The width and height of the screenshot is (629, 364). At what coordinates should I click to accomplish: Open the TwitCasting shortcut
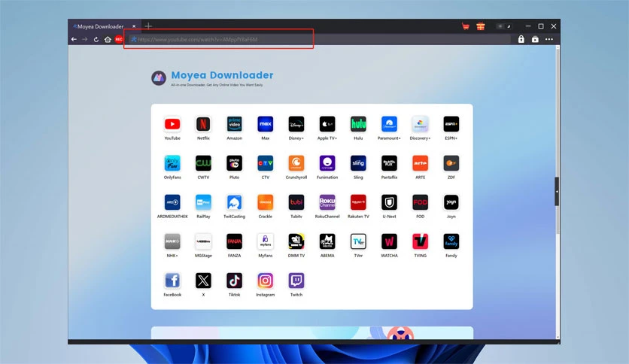pos(234,202)
